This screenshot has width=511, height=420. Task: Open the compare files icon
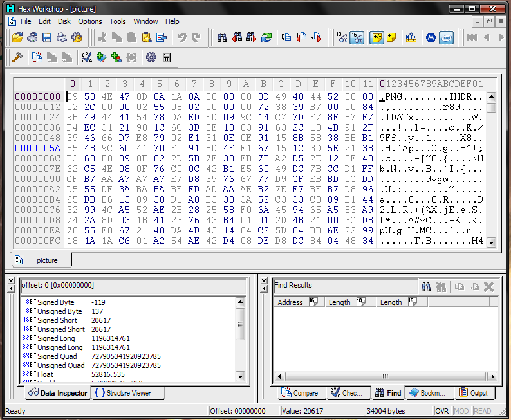pos(37,58)
